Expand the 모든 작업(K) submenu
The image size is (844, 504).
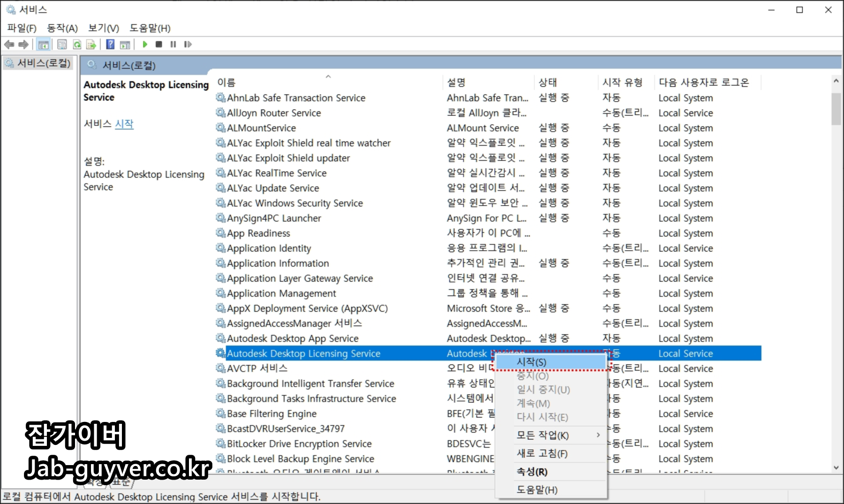[x=550, y=435]
